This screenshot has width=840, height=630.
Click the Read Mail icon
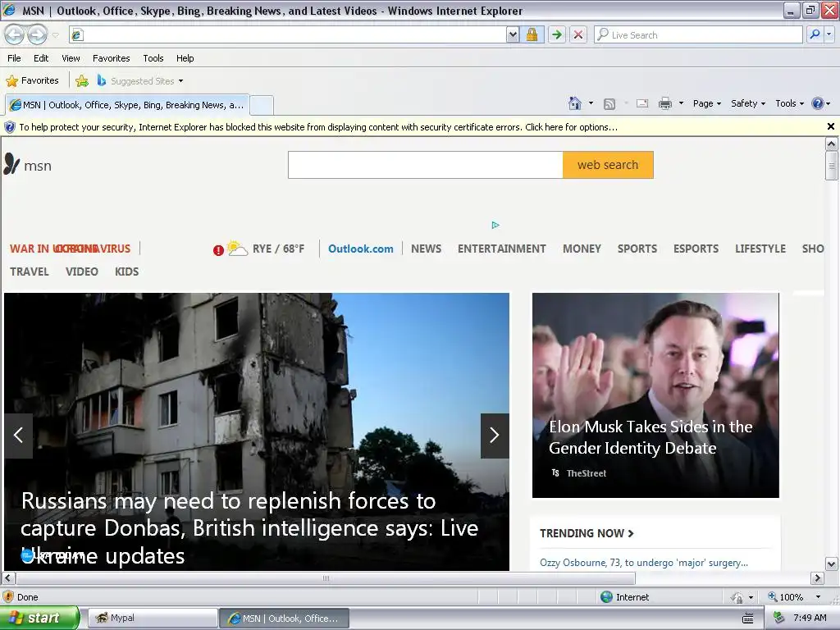point(642,103)
